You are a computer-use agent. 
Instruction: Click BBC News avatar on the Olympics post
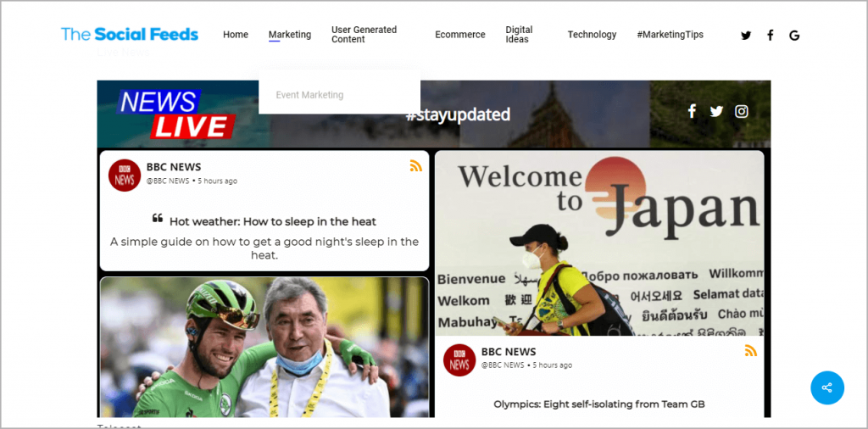click(x=459, y=360)
